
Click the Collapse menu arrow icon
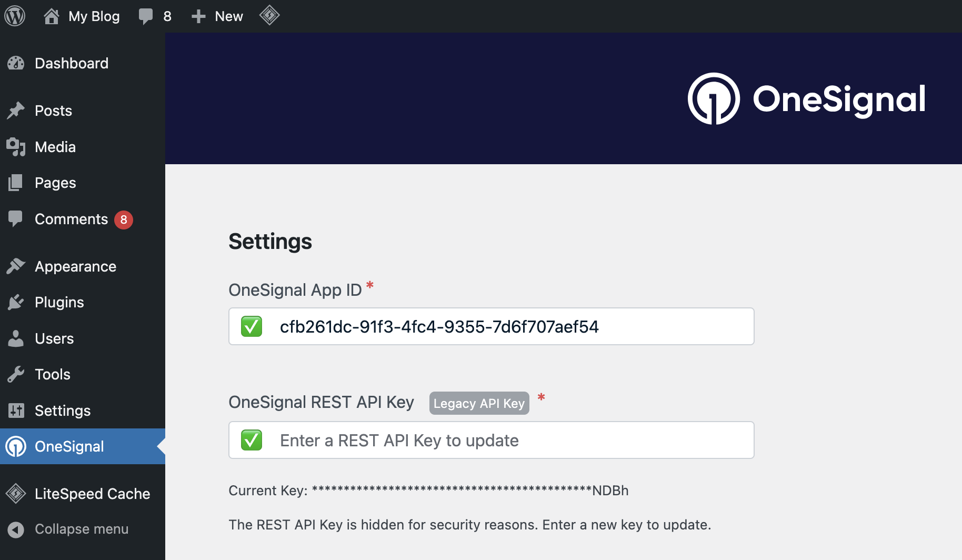(16, 529)
